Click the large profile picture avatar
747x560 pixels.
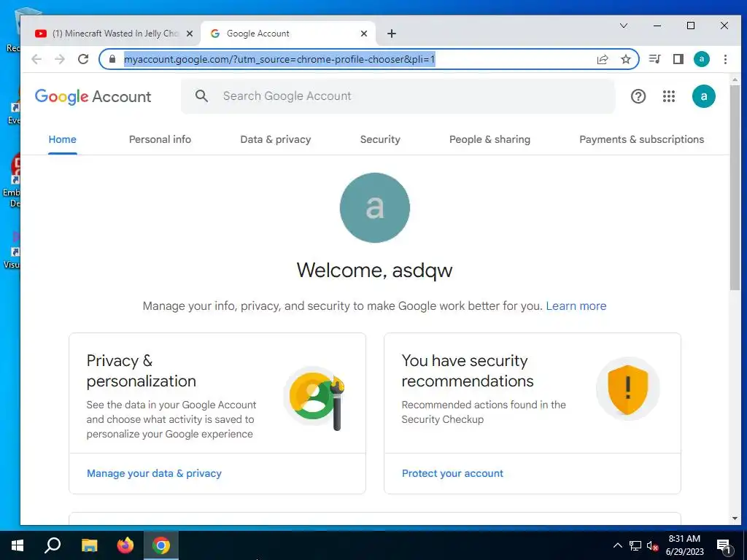[374, 208]
